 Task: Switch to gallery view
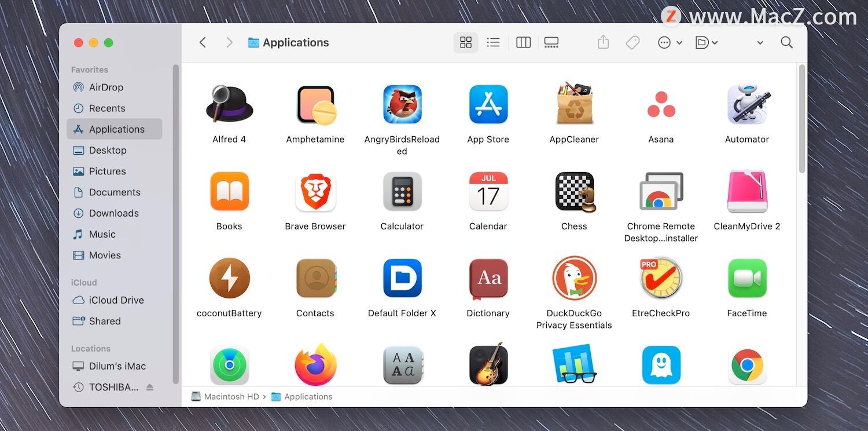pos(551,42)
